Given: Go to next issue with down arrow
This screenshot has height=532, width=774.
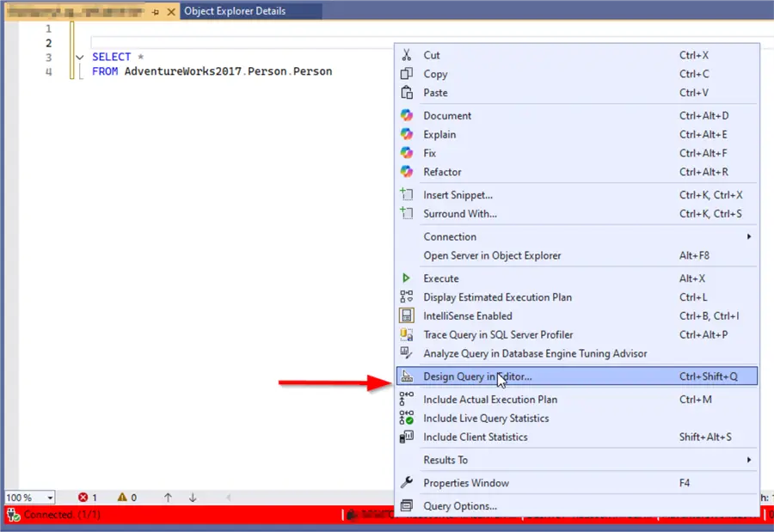Looking at the screenshot, I should click(x=193, y=498).
